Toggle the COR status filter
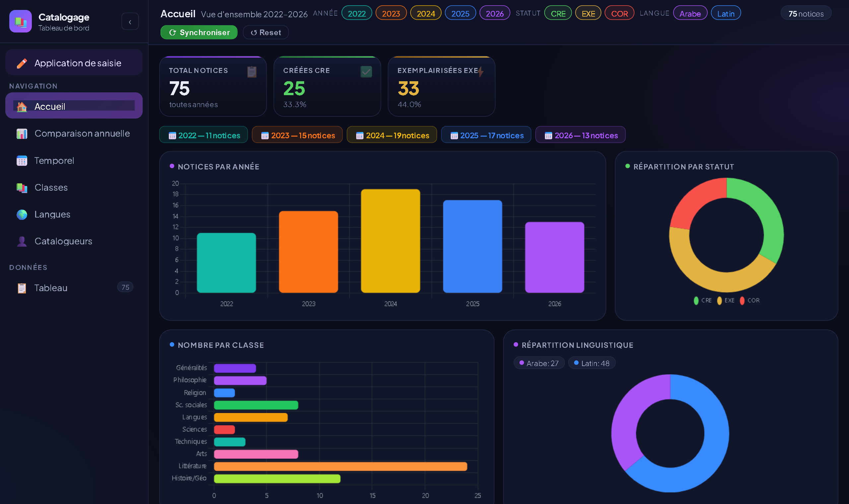 [620, 14]
